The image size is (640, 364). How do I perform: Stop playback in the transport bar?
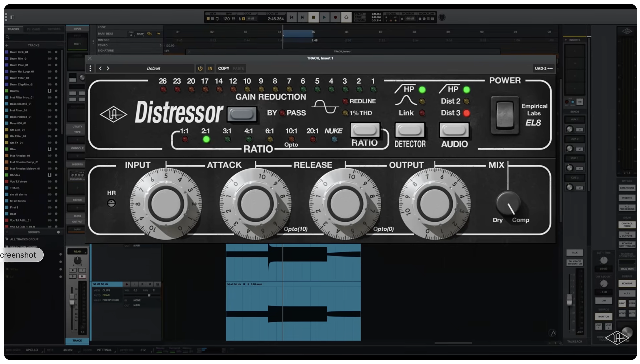coord(313,17)
